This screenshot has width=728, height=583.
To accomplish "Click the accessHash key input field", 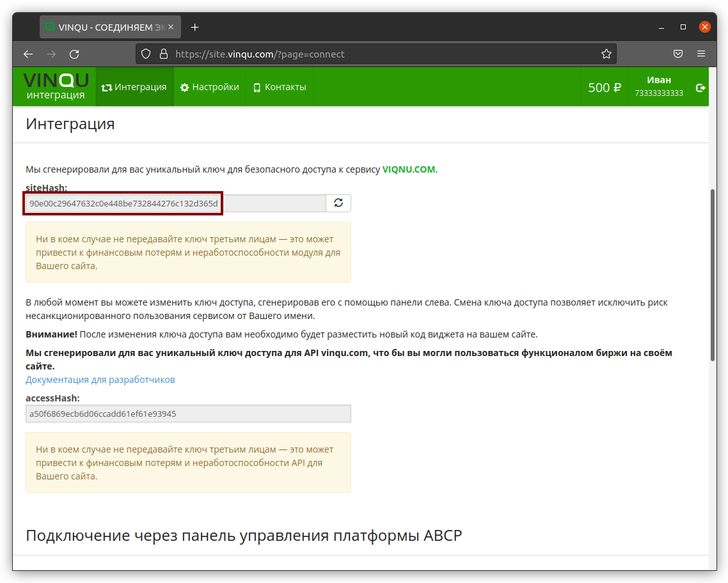I will (x=188, y=414).
